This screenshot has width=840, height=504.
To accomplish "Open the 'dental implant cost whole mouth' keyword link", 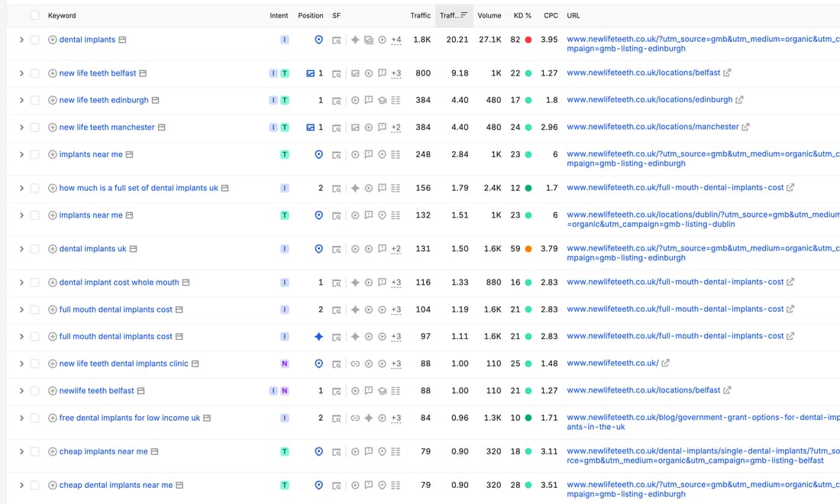I will point(119,283).
